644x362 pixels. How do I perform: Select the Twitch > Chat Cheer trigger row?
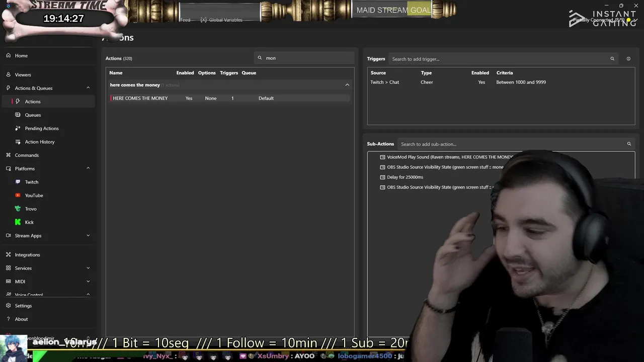tap(501, 82)
